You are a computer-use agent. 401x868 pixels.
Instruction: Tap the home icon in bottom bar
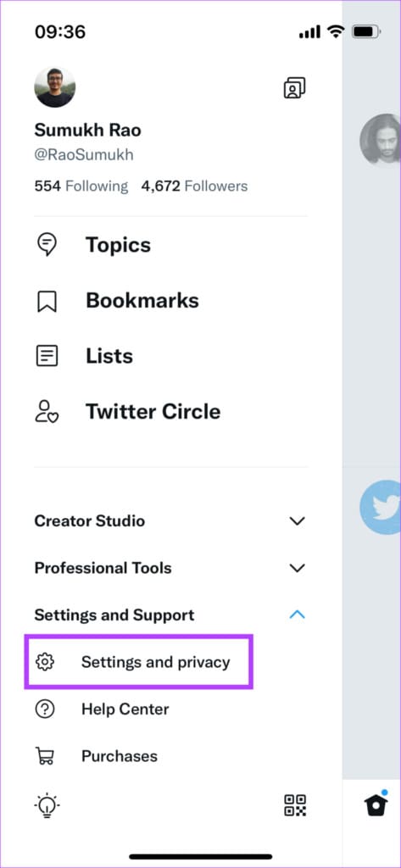pyautogui.click(x=376, y=805)
